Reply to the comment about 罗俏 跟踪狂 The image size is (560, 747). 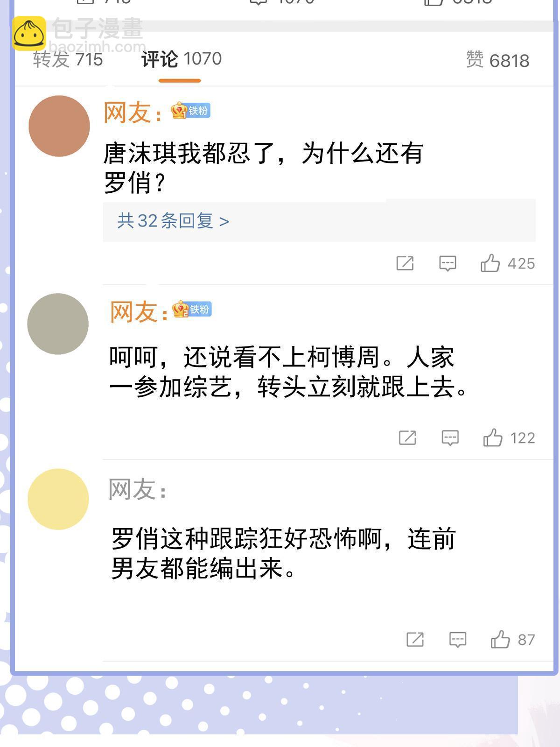point(457,639)
